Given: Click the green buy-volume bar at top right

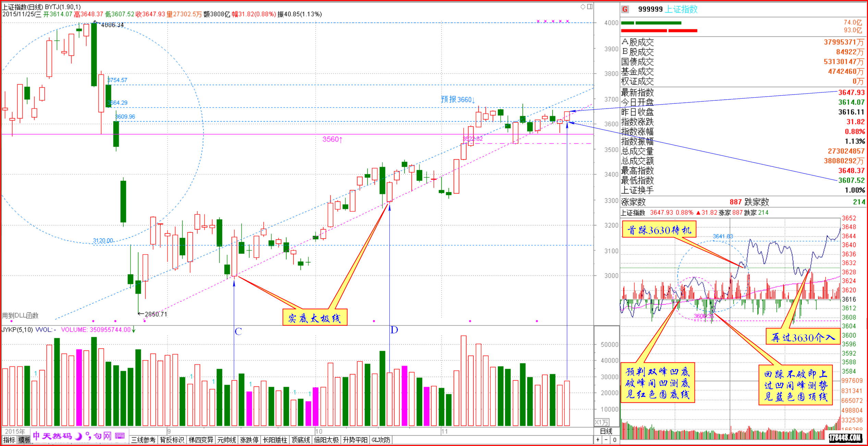Looking at the screenshot, I should 651,23.
